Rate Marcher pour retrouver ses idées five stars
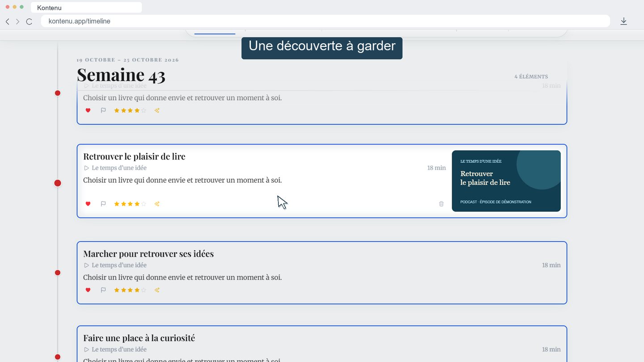Viewport: 644px width, 362px height. [x=144, y=290]
